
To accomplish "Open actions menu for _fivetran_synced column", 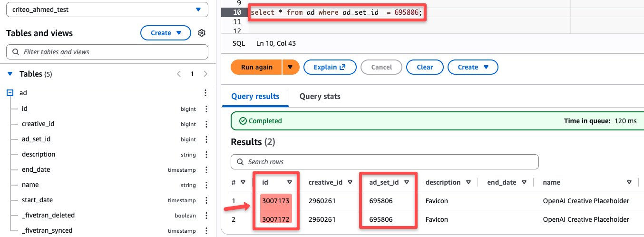I will 206,231.
